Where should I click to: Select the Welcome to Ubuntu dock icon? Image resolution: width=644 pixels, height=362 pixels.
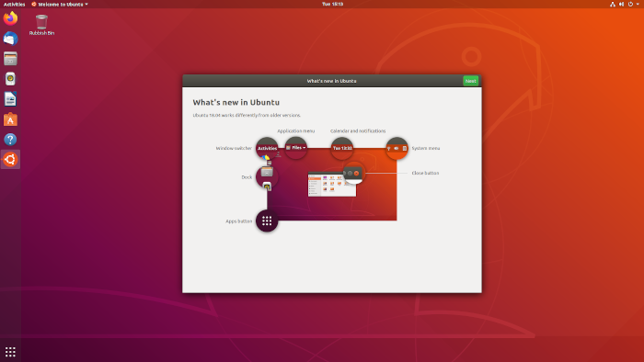coord(10,160)
